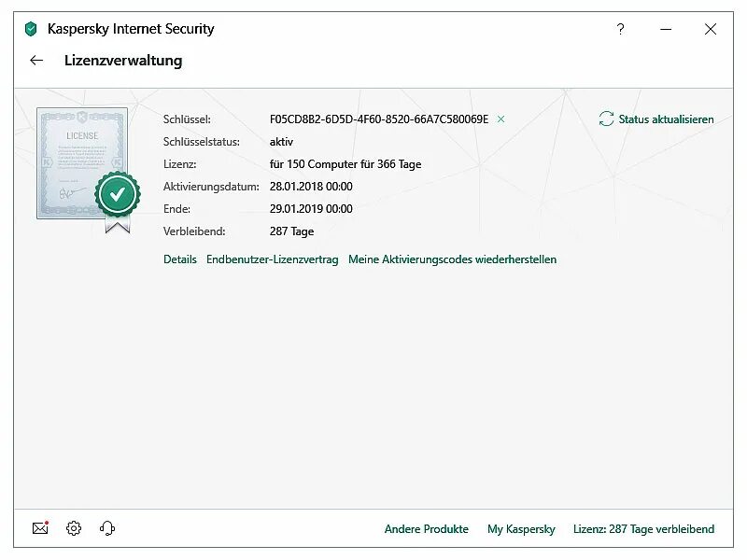The height and width of the screenshot is (560, 747).
Task: Open settings with the gear icon
Action: (x=74, y=528)
